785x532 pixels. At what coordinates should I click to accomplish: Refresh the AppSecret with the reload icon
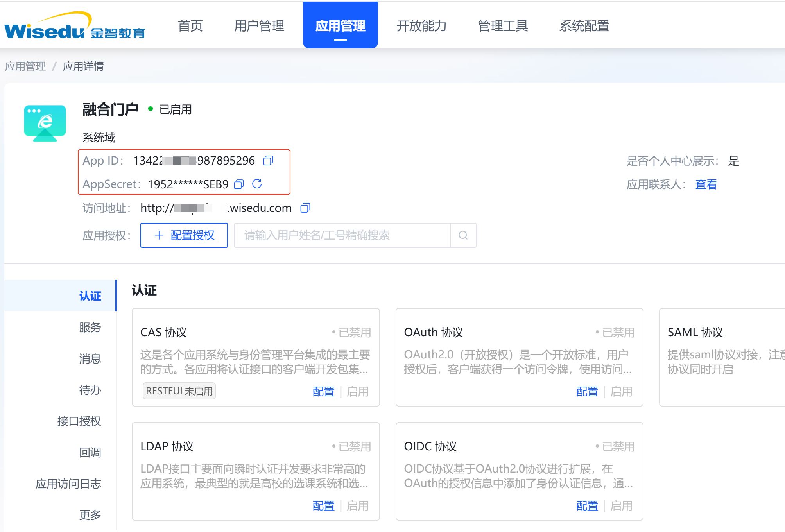click(x=257, y=184)
